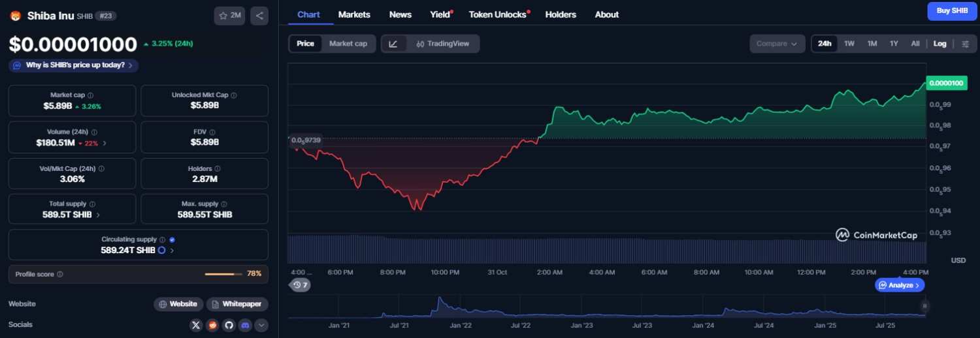
Task: Click the overview chart pause handle
Action: [x=925, y=305]
